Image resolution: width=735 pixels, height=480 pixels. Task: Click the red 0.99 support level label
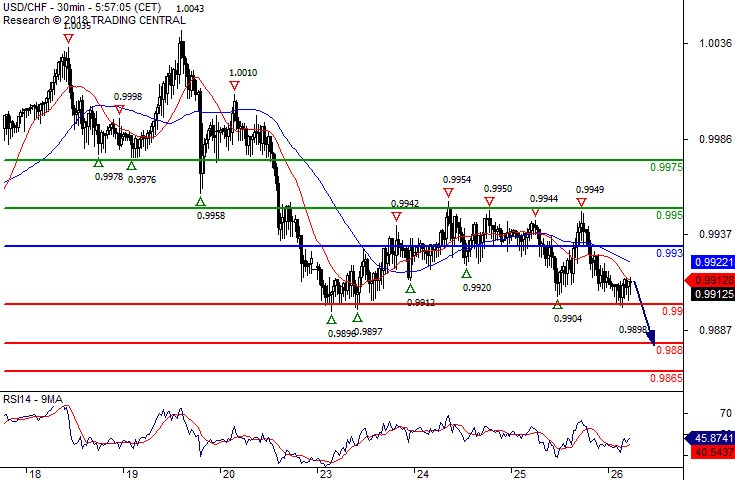click(x=672, y=311)
